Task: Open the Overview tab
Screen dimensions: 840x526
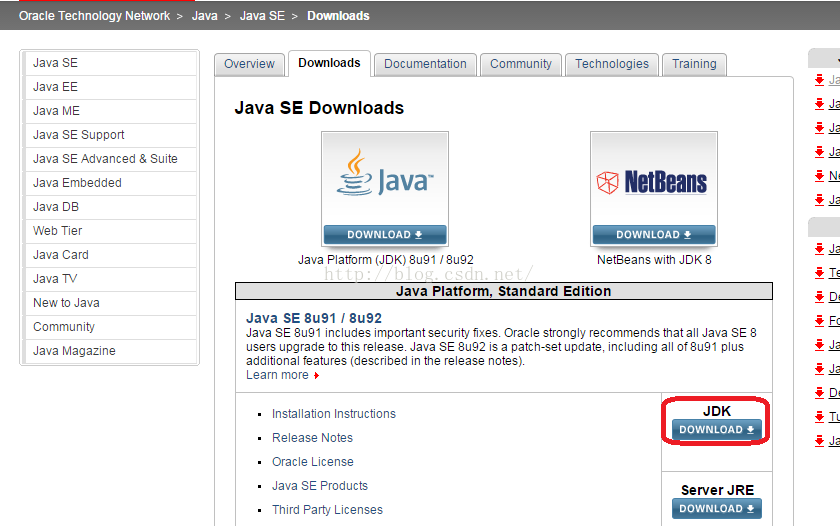Action: pyautogui.click(x=249, y=64)
